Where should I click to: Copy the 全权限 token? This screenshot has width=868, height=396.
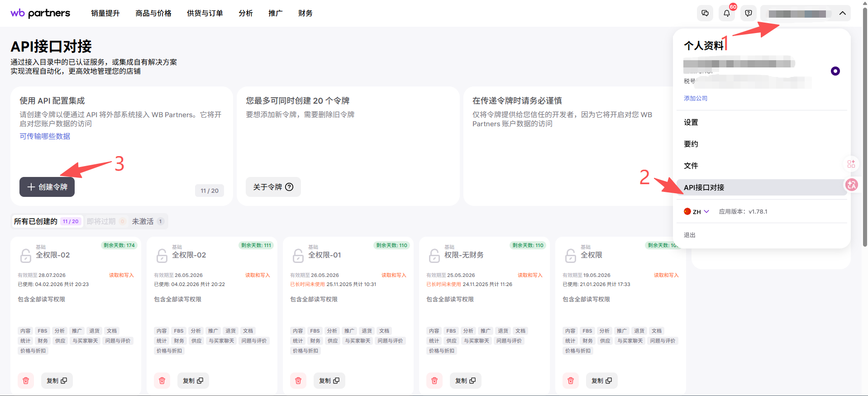point(601,381)
